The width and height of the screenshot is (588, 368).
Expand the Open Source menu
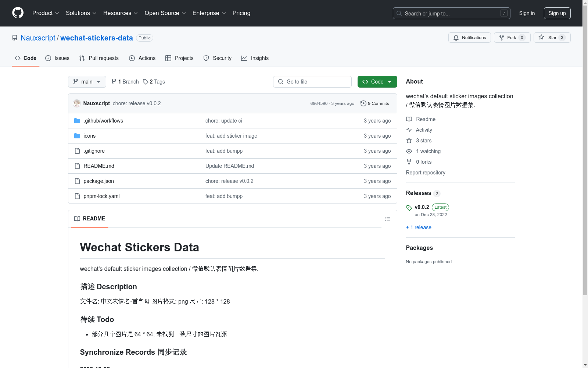[x=165, y=13]
